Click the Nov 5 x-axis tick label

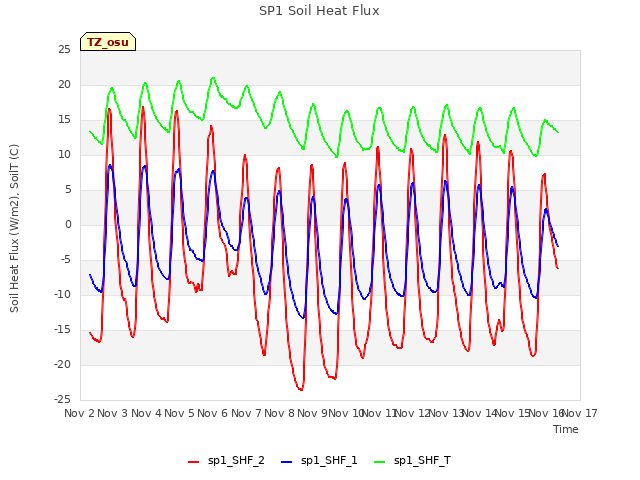pos(179,413)
